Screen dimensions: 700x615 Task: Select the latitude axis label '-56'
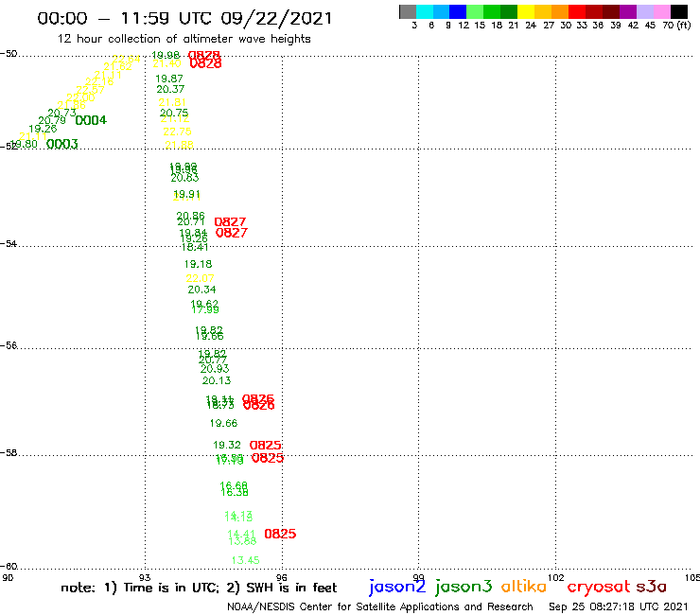(x=9, y=345)
